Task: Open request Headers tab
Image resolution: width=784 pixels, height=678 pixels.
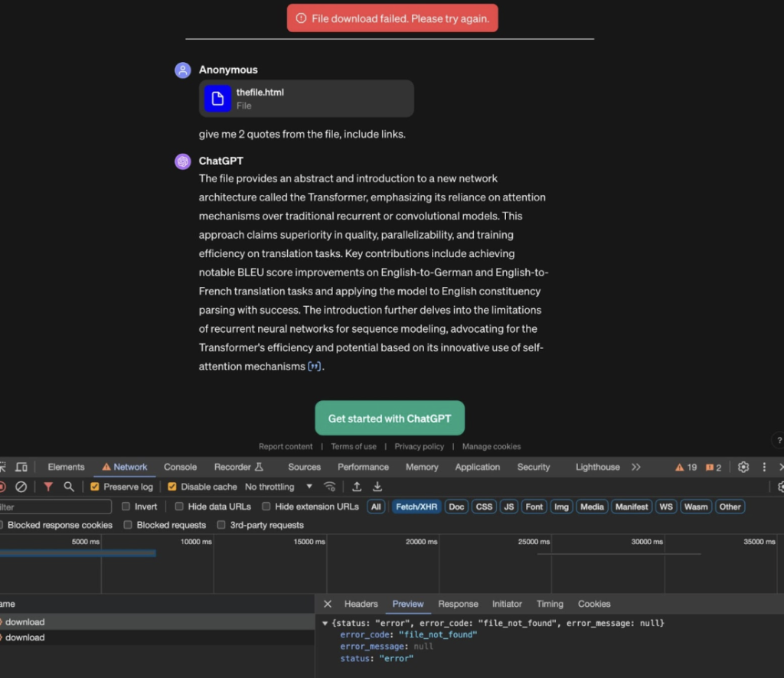Action: 361,604
